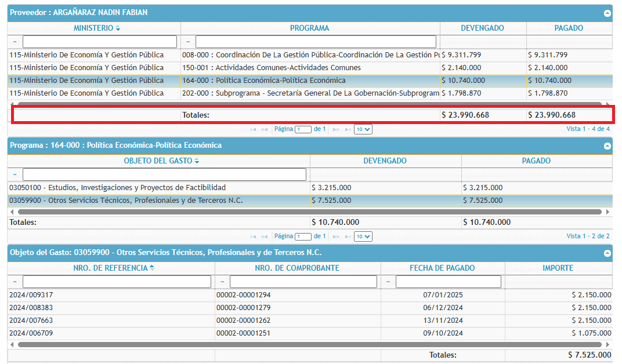Go to last page in Programa grid pager
Image resolution: width=622 pixels, height=364 pixels.
(x=348, y=236)
